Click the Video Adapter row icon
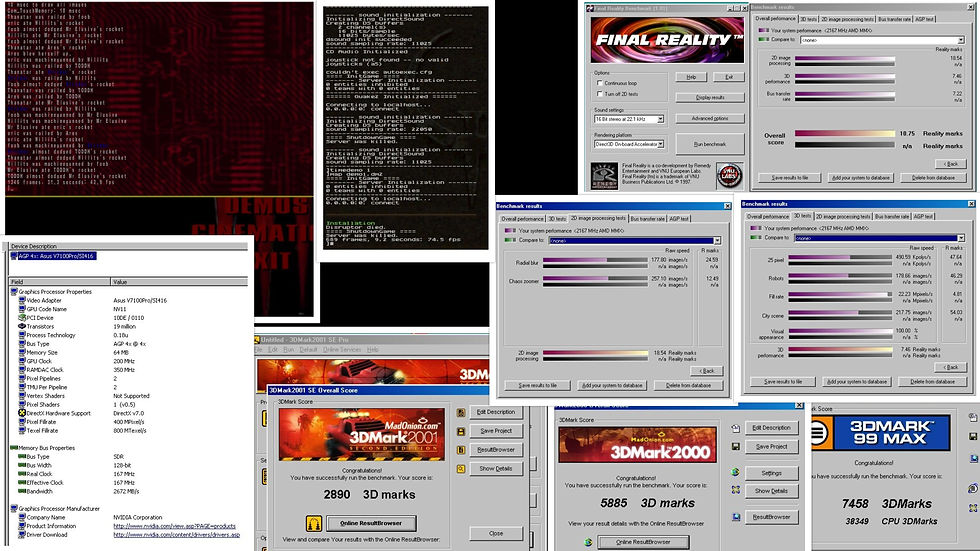 point(22,300)
